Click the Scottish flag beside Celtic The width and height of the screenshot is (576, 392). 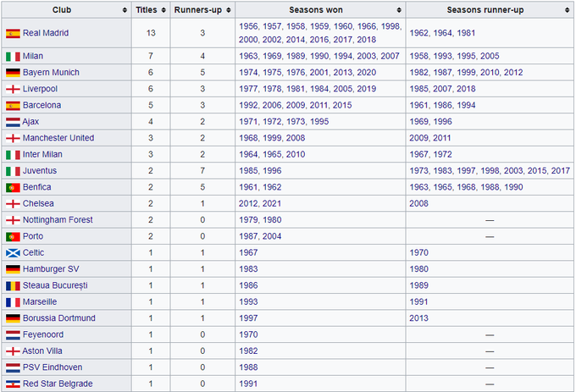(x=13, y=253)
